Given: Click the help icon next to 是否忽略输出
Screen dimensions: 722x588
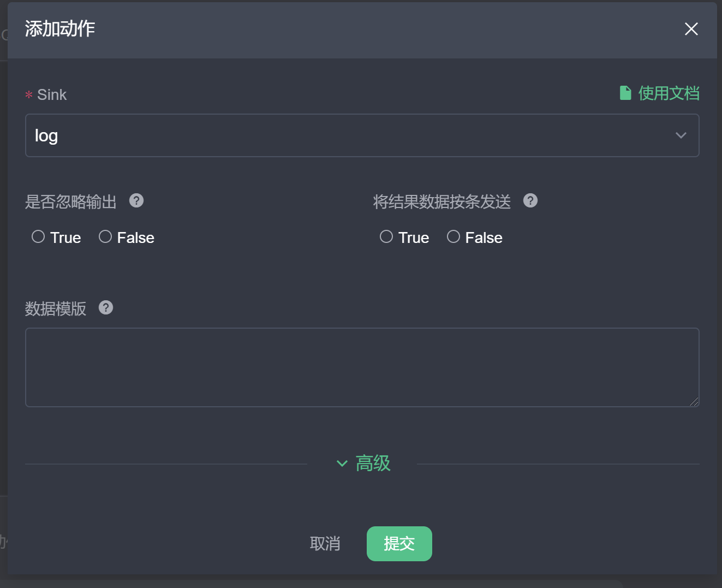Looking at the screenshot, I should pos(136,201).
